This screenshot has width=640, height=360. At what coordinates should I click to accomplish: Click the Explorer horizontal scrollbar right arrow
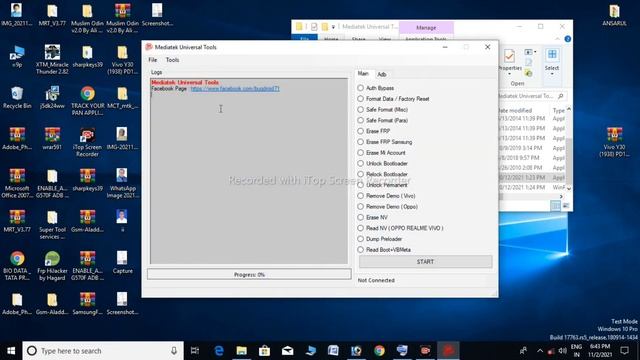(x=561, y=196)
